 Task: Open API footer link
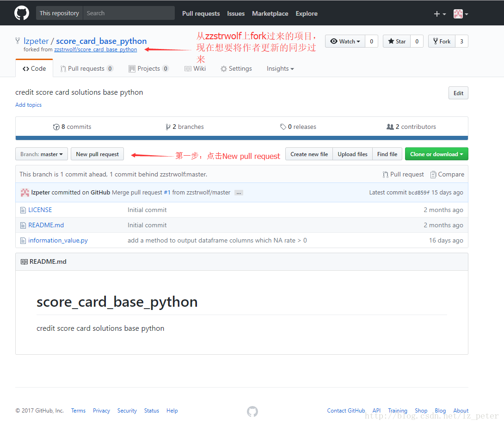coord(376,411)
